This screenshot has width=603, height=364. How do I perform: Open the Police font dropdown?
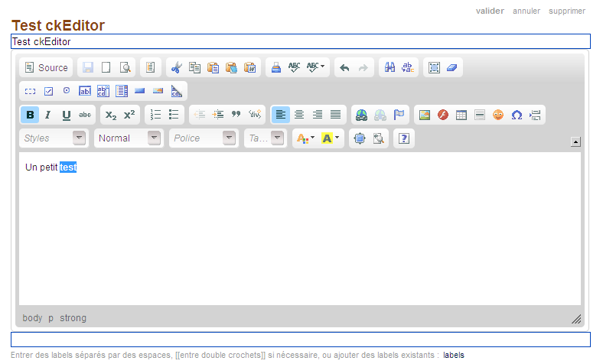pyautogui.click(x=204, y=138)
